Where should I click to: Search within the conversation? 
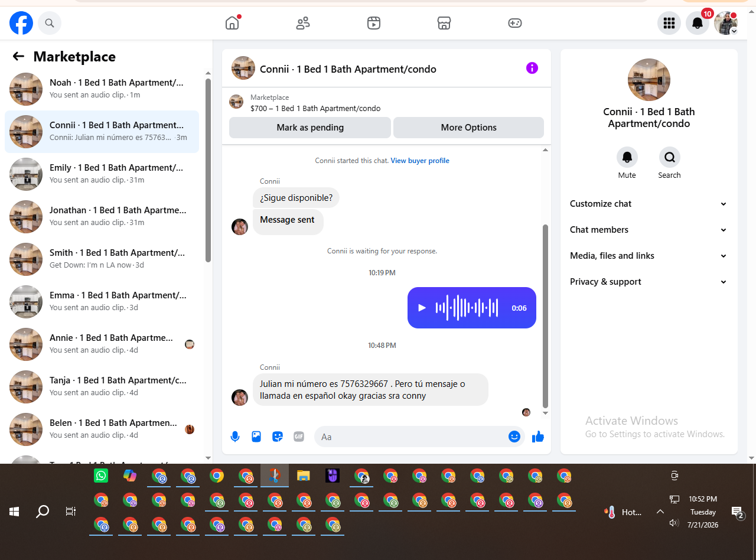pyautogui.click(x=670, y=158)
